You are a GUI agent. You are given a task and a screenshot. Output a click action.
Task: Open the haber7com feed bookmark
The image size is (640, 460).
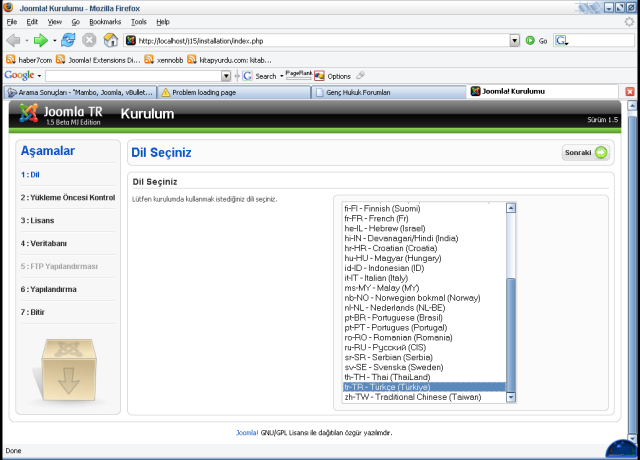tap(29, 60)
